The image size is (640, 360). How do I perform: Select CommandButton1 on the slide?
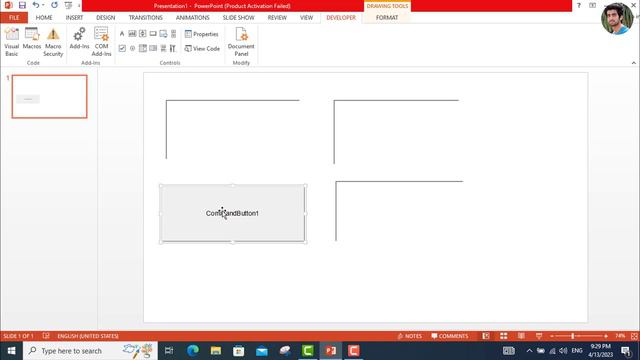click(x=233, y=213)
